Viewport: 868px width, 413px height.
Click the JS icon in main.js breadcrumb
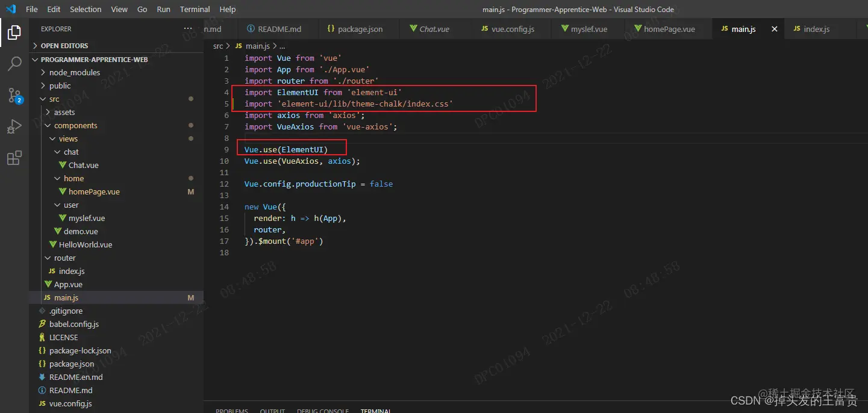[x=239, y=46]
